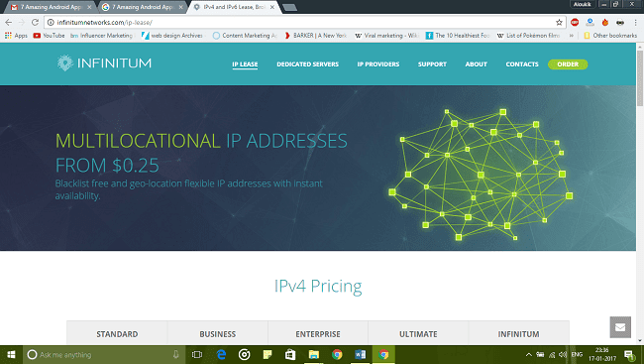Launch Microsoft Edge from the taskbar

point(221,354)
